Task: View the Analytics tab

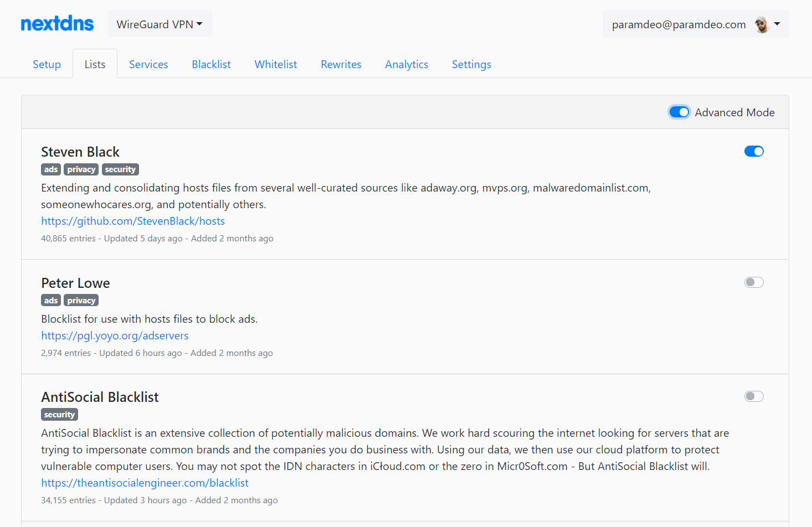Action: 407,64
